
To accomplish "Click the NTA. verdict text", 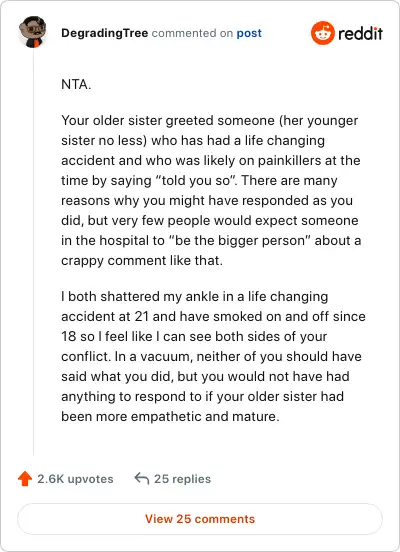I will pyautogui.click(x=76, y=84).
